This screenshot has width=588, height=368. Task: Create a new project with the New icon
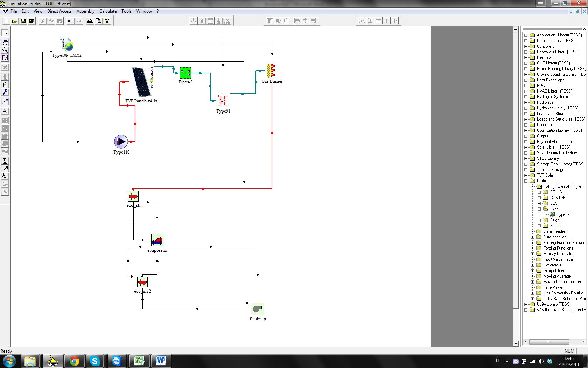click(6, 21)
